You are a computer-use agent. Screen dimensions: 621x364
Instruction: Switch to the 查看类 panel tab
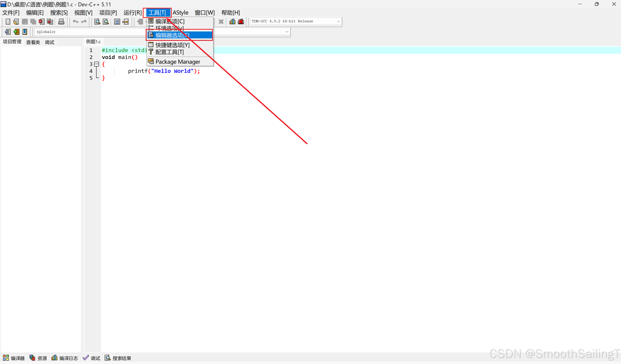[33, 42]
